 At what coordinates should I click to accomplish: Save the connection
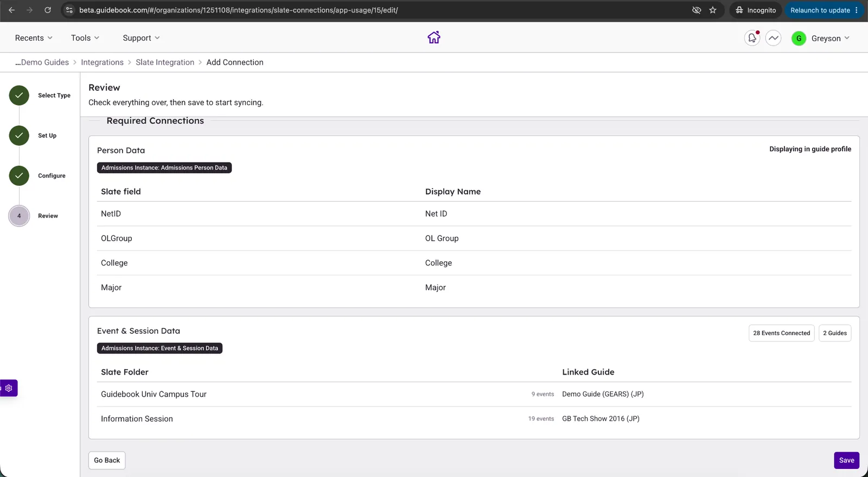coord(846,460)
